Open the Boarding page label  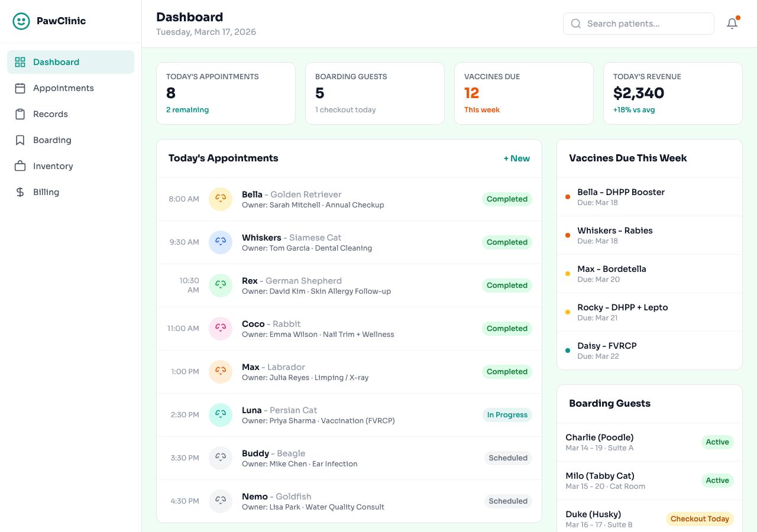click(x=52, y=140)
